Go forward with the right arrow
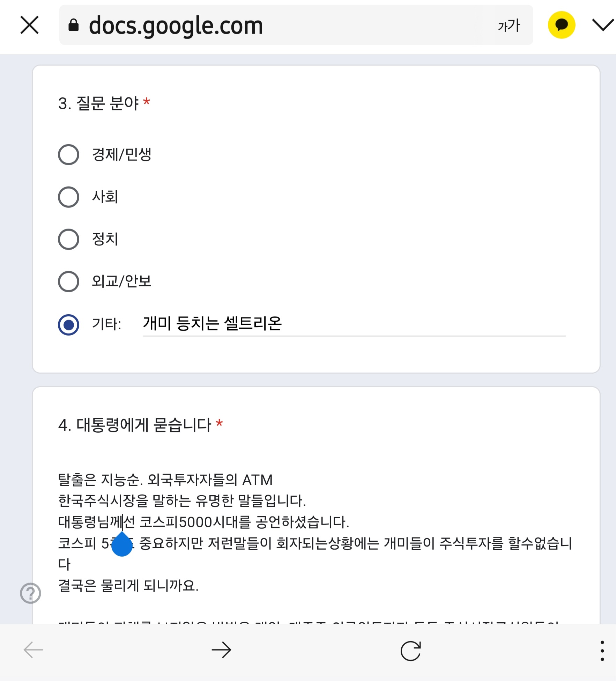Screen dimensions: 616x681 click(x=222, y=650)
